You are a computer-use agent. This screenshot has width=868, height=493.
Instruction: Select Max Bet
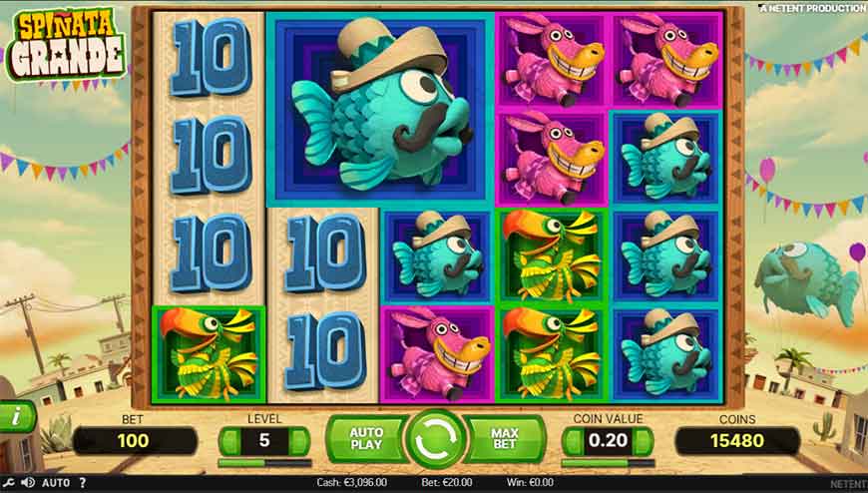point(504,439)
